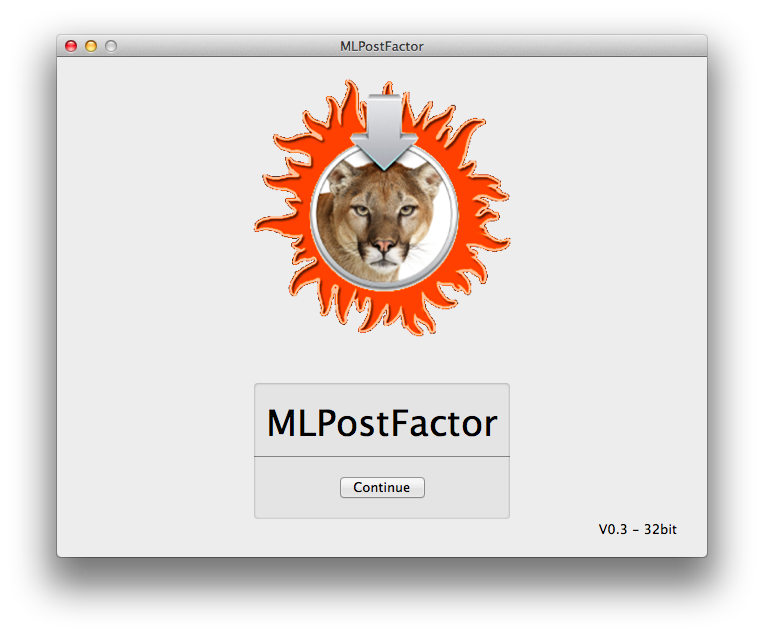Viewport: 764px width, 636px height.
Task: Close the MLPostFactor window with red button
Action: [x=71, y=46]
